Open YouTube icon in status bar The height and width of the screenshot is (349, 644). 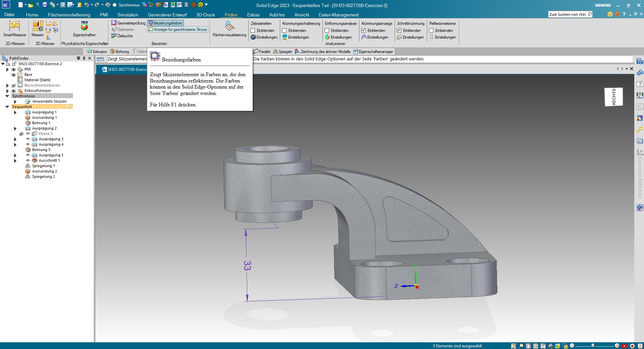point(624,346)
